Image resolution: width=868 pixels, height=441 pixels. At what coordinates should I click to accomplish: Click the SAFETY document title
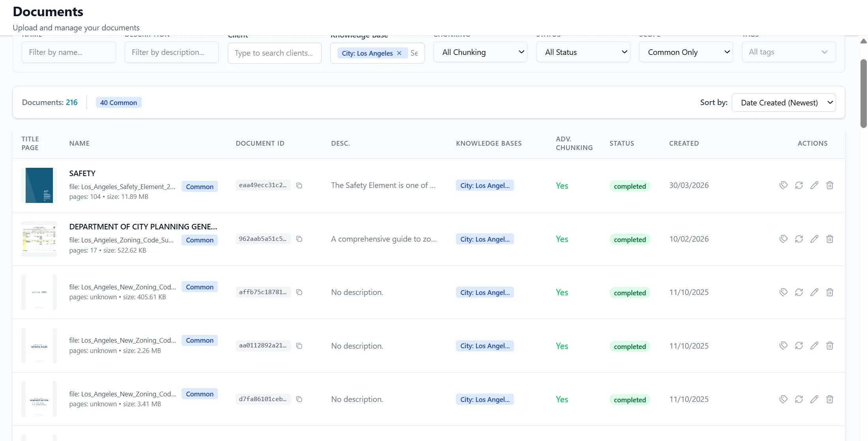pyautogui.click(x=82, y=173)
